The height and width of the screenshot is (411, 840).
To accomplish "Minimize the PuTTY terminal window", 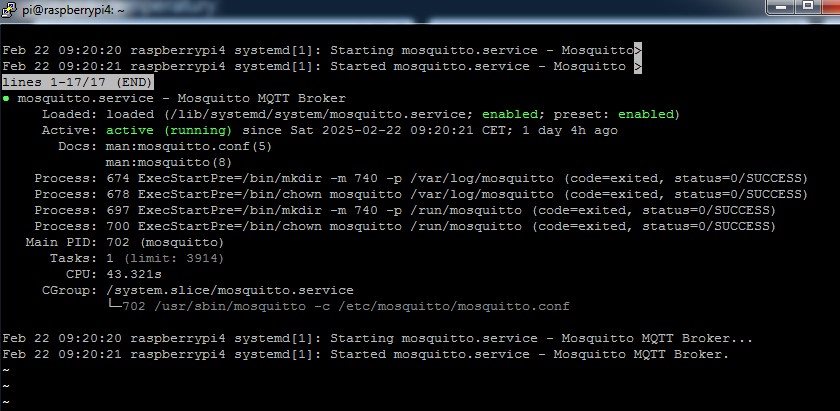I will 783,8.
